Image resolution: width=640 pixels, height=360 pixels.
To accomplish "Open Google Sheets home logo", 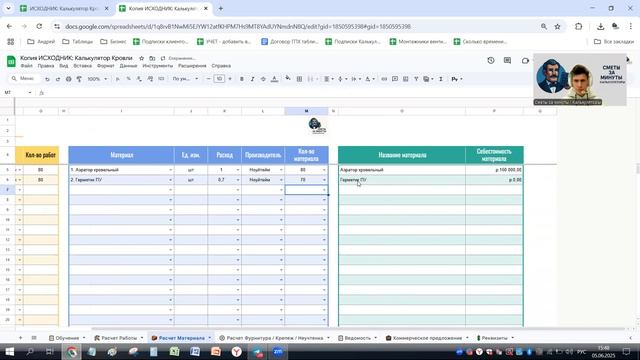I will pyautogui.click(x=11, y=61).
